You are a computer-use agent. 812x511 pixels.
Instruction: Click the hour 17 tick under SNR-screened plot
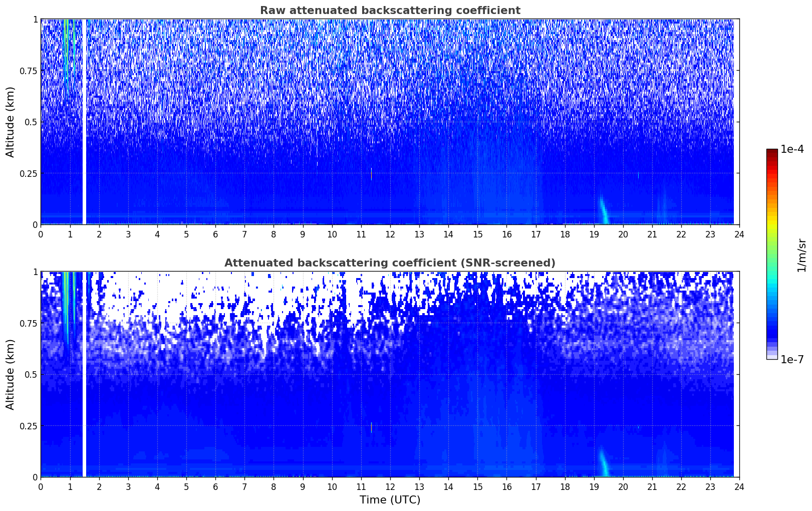(x=535, y=486)
